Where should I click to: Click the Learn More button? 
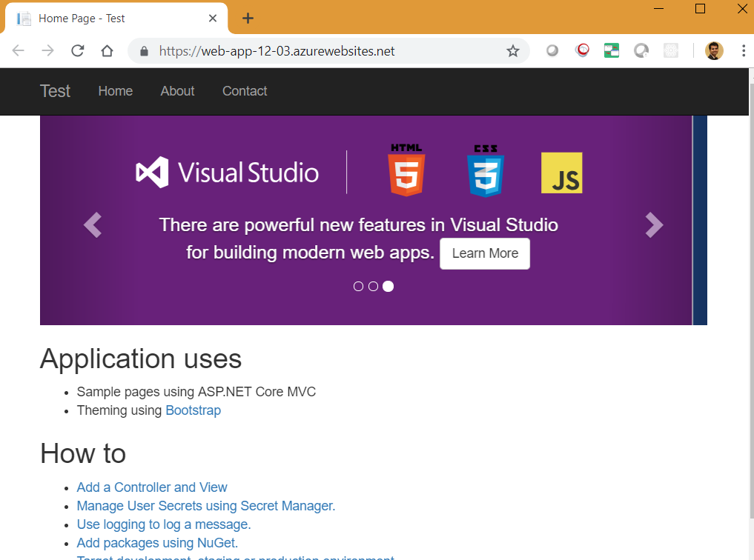tap(485, 253)
